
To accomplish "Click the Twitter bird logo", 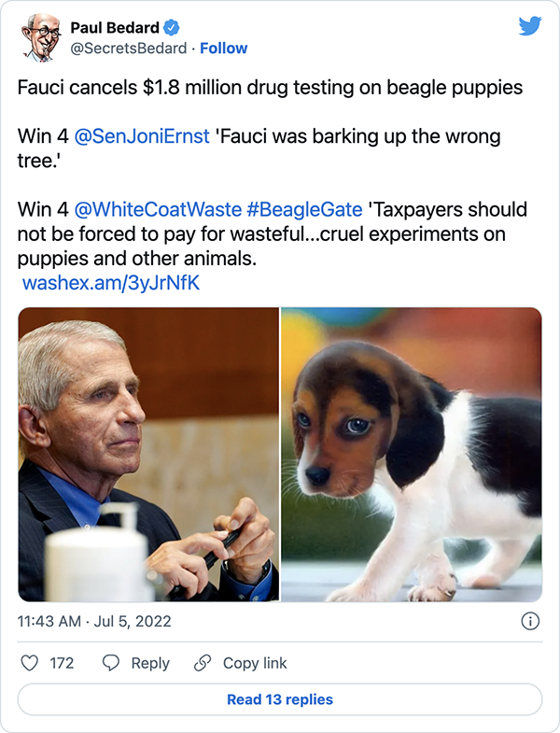I will click(x=529, y=26).
